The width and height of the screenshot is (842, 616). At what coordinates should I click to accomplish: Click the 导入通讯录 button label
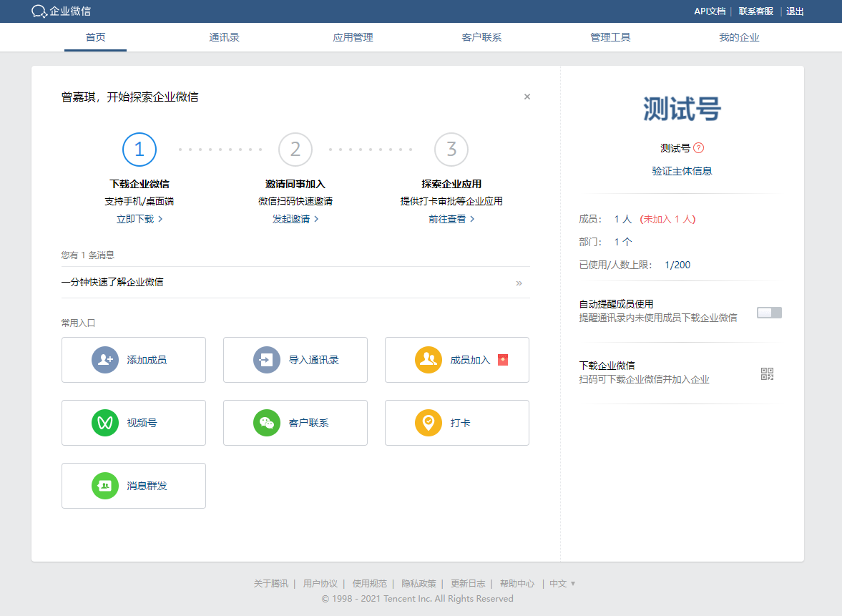(313, 360)
